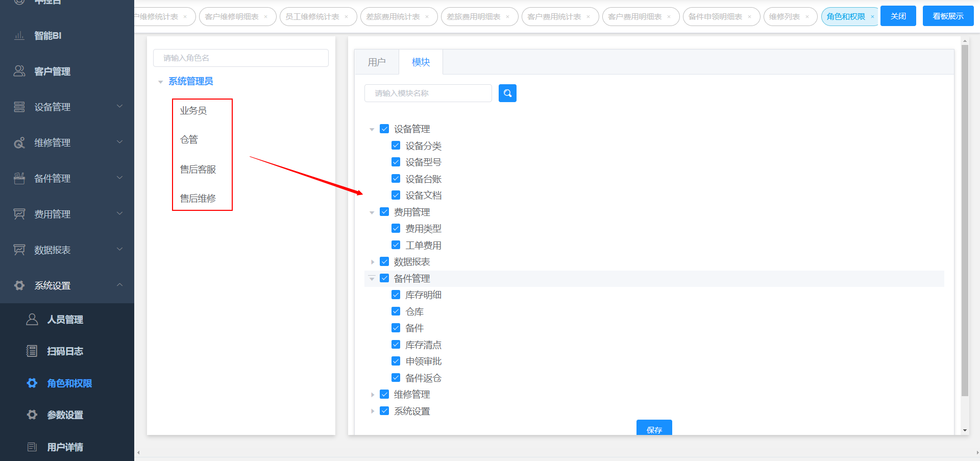Image resolution: width=980 pixels, height=461 pixels.
Task: Select the 售后客服 role
Action: pyautogui.click(x=198, y=169)
